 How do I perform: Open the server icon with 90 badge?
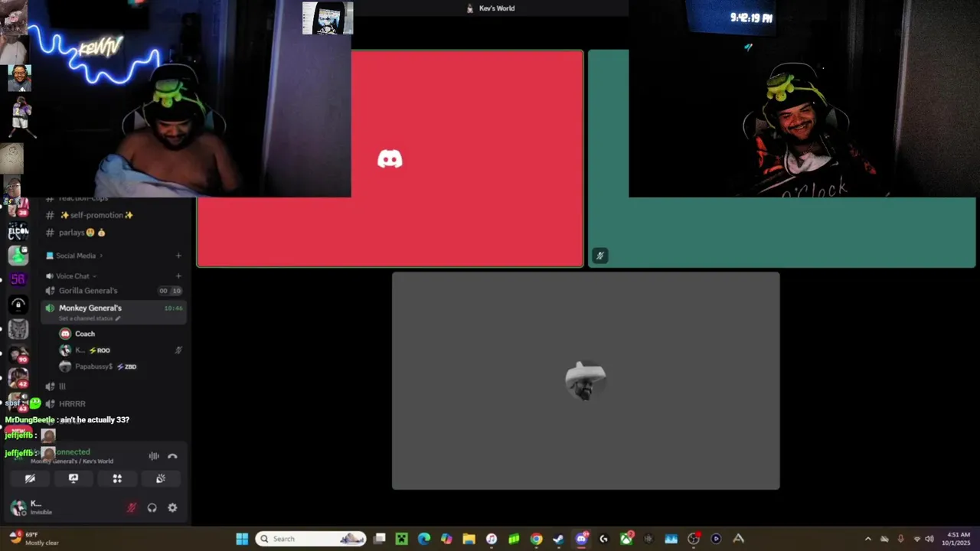[x=18, y=354]
